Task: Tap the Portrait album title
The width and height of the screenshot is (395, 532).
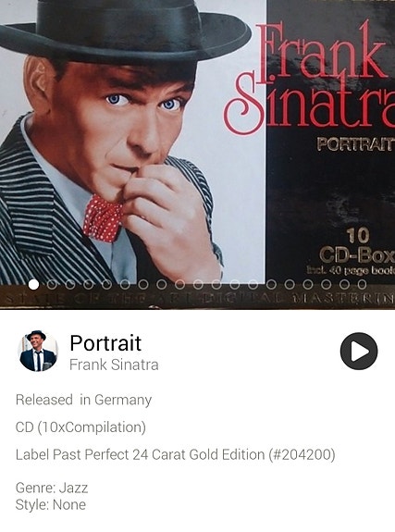Action: pyautogui.click(x=105, y=343)
